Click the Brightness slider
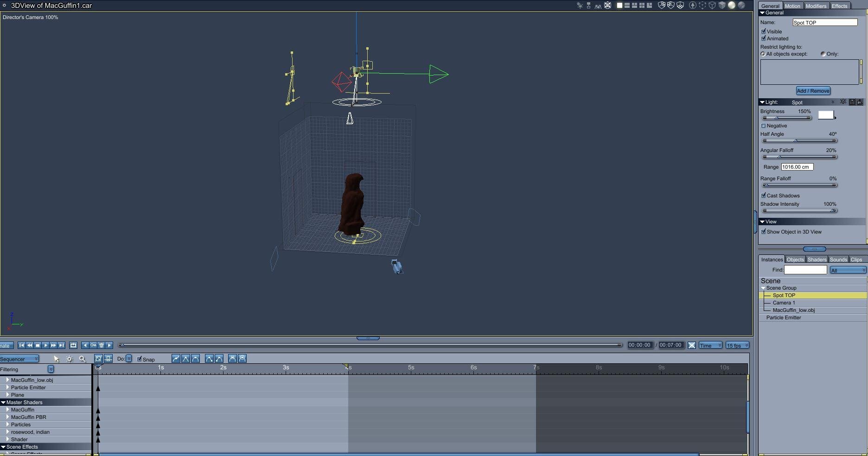 click(786, 118)
